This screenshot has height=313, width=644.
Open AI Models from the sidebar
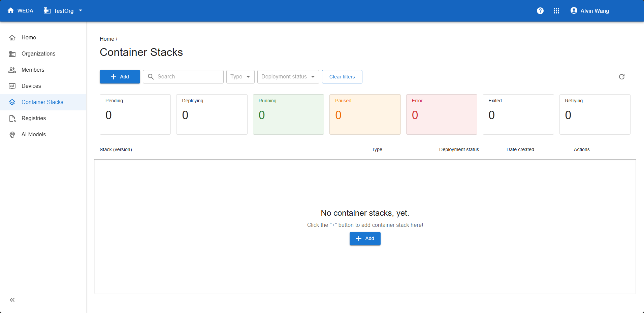pos(43,134)
